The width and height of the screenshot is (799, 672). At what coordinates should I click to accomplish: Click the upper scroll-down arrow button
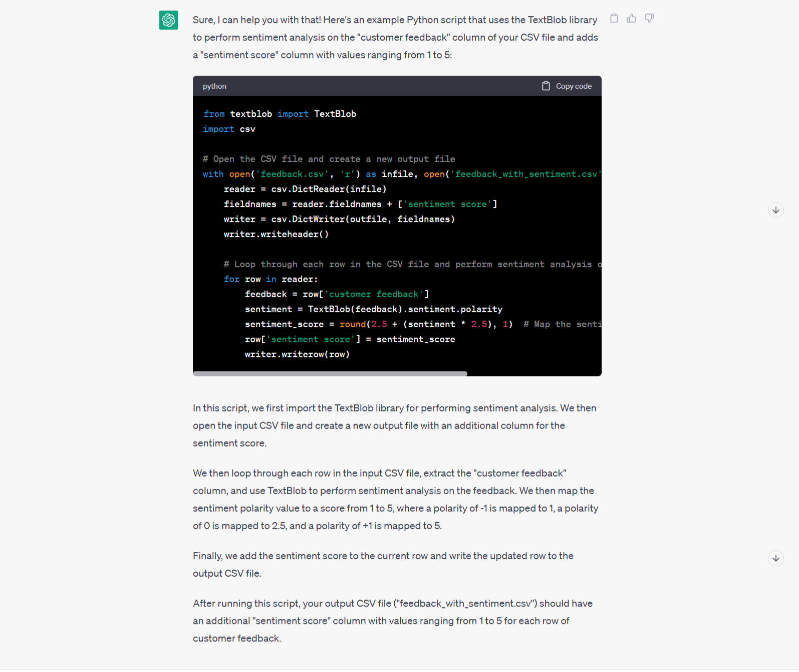coord(775,210)
